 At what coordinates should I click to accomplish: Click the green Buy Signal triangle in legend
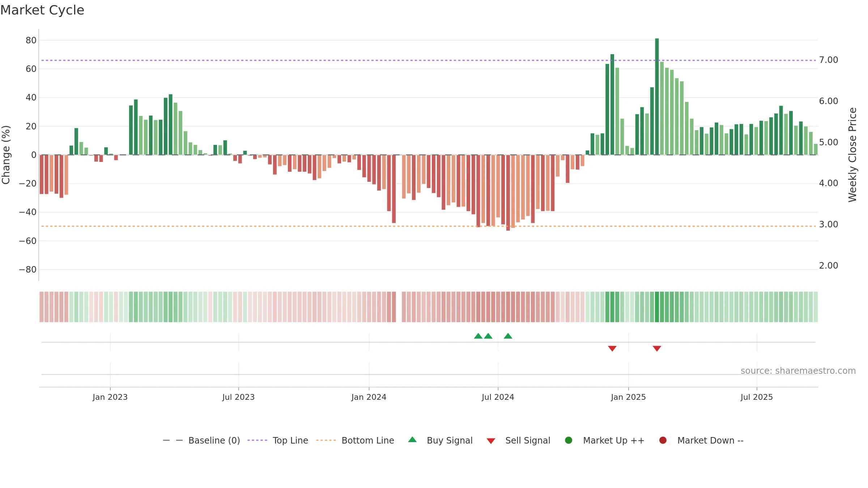coord(412,440)
